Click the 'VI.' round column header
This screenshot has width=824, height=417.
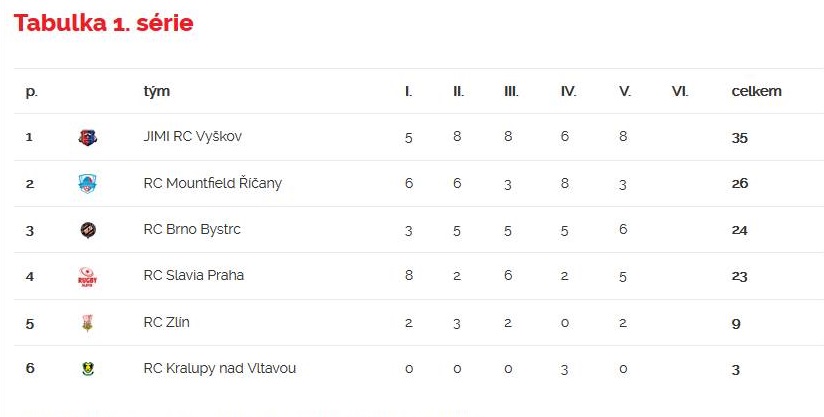tap(679, 91)
